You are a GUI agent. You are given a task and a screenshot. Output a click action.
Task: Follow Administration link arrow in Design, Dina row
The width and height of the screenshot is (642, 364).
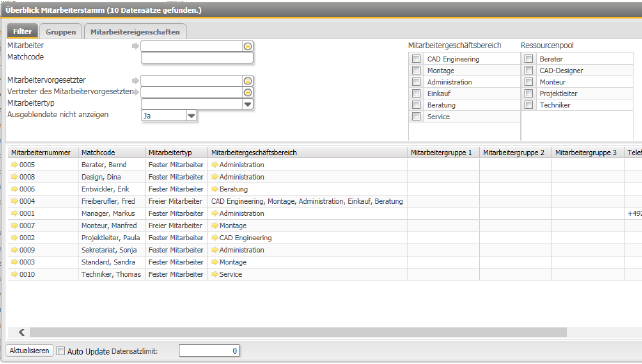pos(215,177)
